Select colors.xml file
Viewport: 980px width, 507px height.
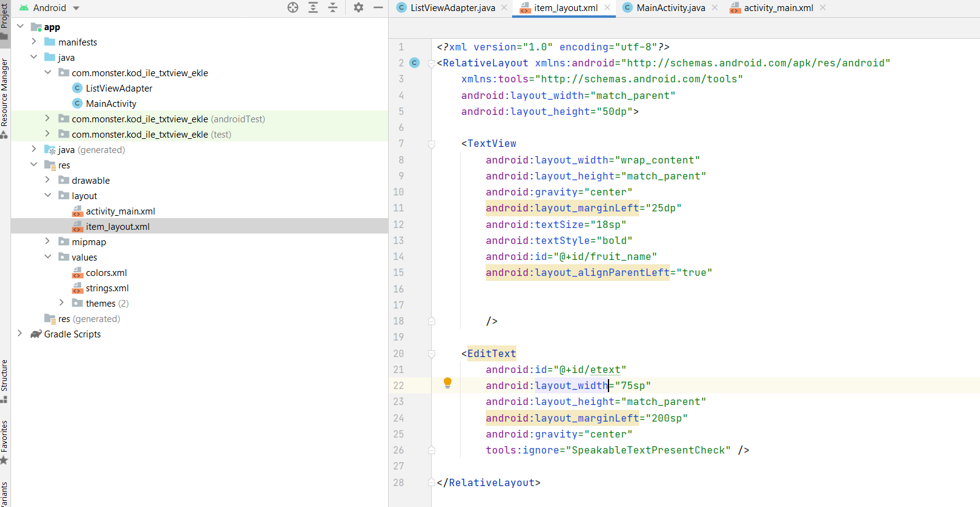(106, 273)
